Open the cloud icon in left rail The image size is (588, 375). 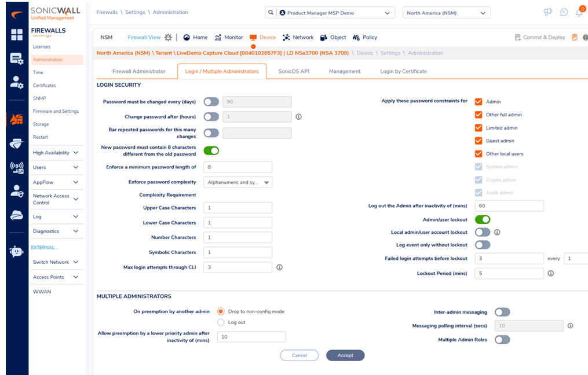[x=17, y=215]
